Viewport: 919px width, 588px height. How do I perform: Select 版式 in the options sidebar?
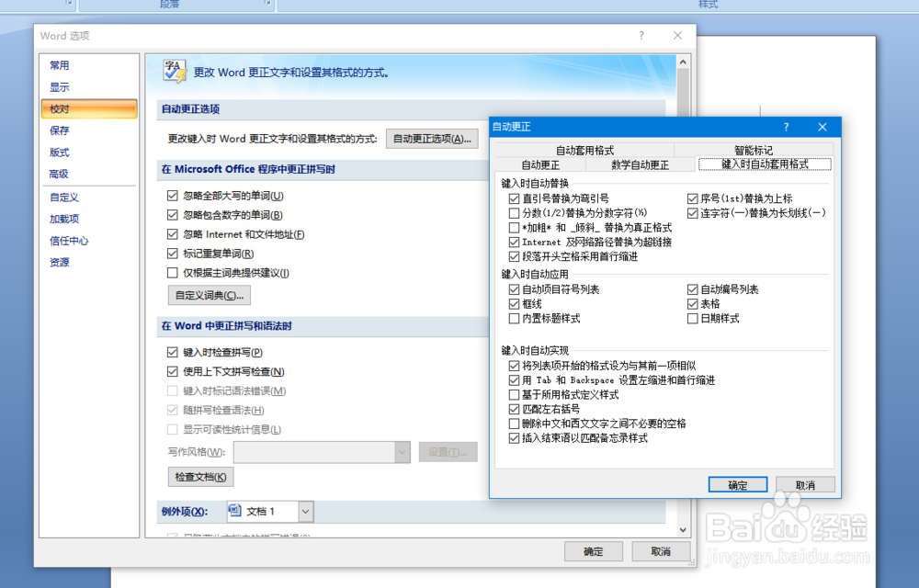click(x=59, y=153)
